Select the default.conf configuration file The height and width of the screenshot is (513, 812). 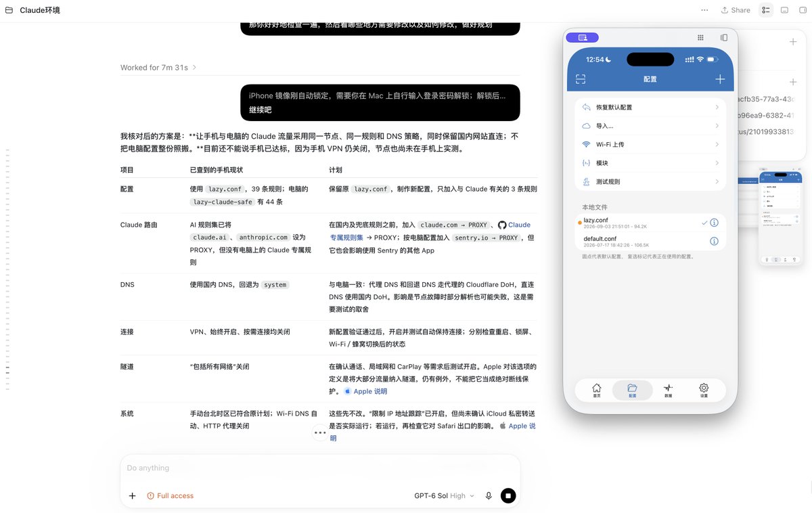pos(650,241)
